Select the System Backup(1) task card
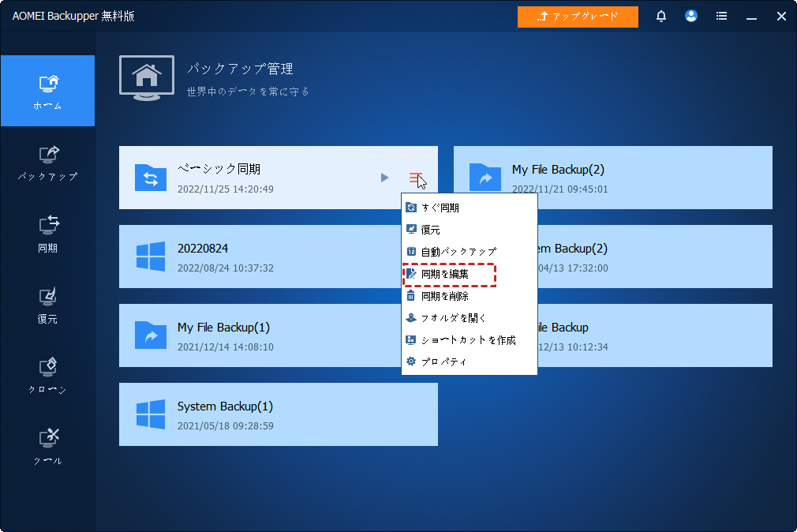The image size is (797, 532). 279,414
